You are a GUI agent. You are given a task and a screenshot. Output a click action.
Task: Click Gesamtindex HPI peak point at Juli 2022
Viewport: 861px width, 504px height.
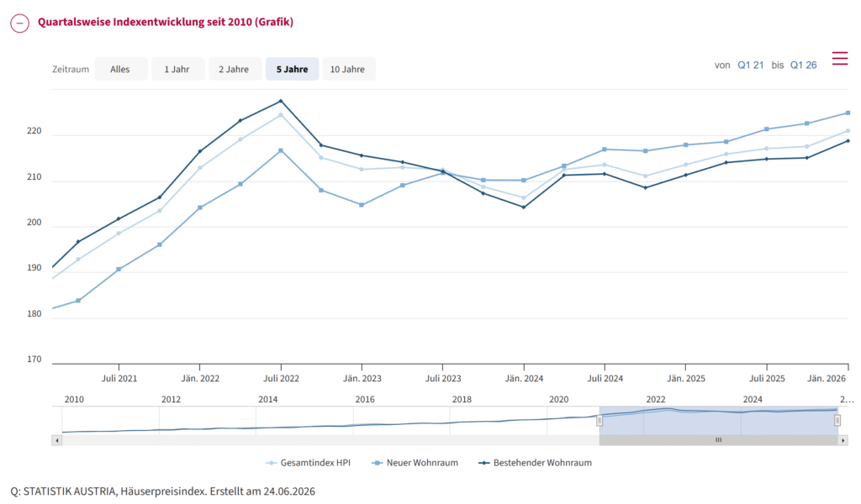281,114
